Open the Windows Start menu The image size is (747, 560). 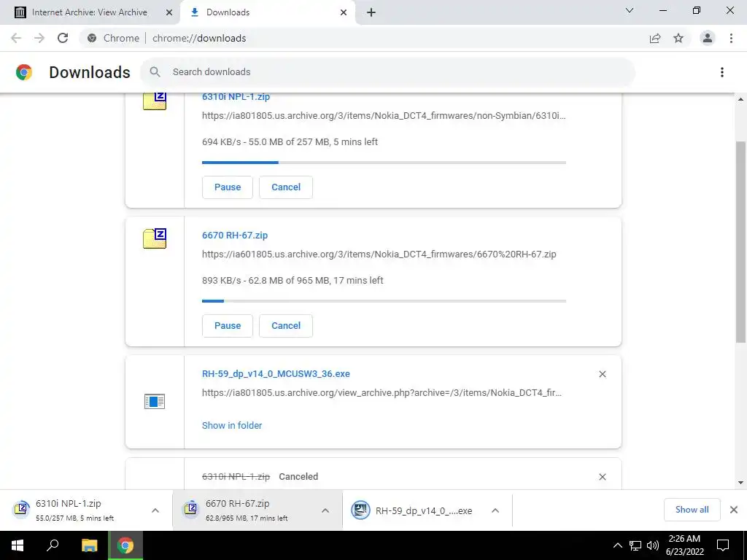[x=18, y=545]
